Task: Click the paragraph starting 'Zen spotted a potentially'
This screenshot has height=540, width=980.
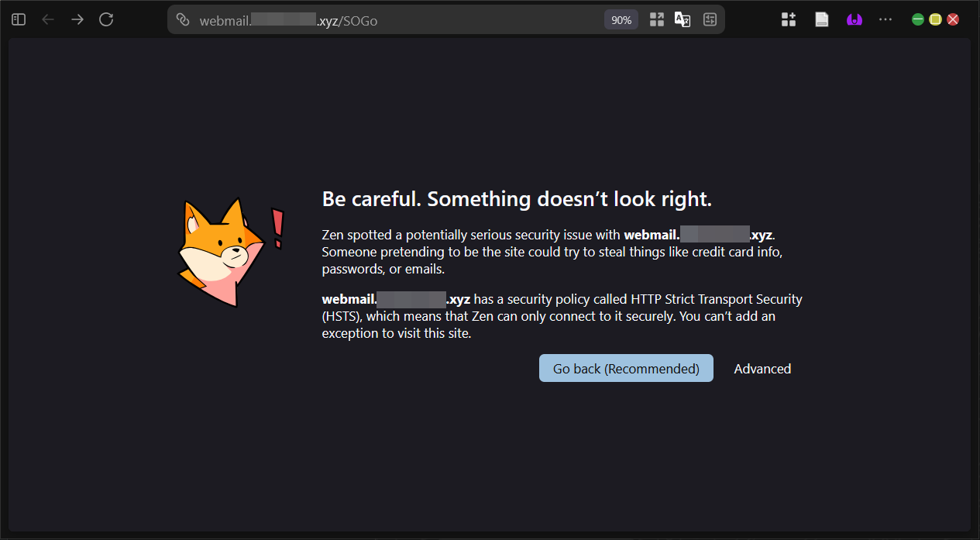Action: tap(554, 252)
